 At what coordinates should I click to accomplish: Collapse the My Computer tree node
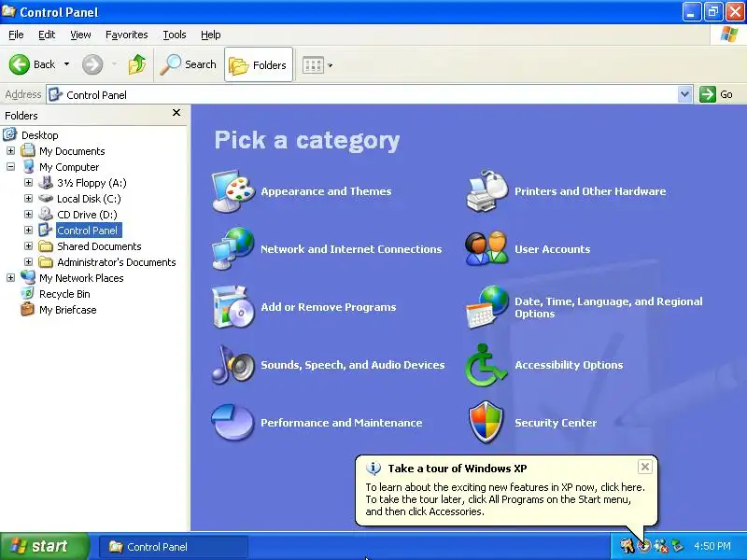pyautogui.click(x=10, y=167)
